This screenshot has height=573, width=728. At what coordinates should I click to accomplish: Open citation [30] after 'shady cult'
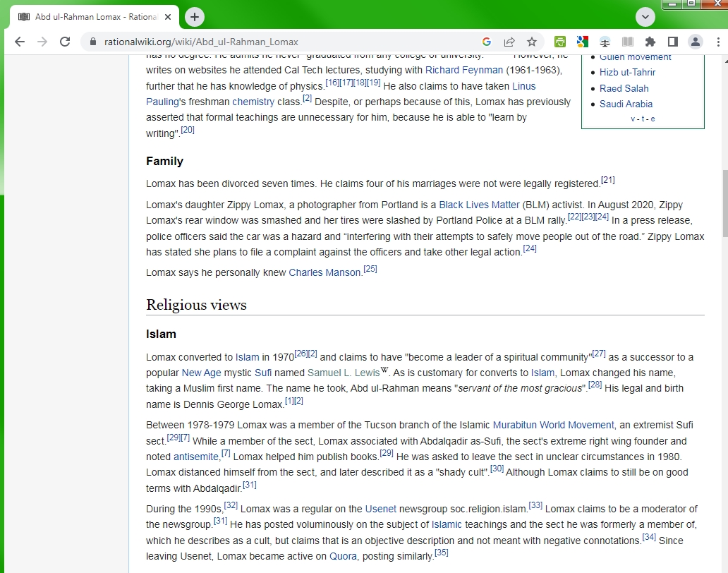tap(497, 469)
